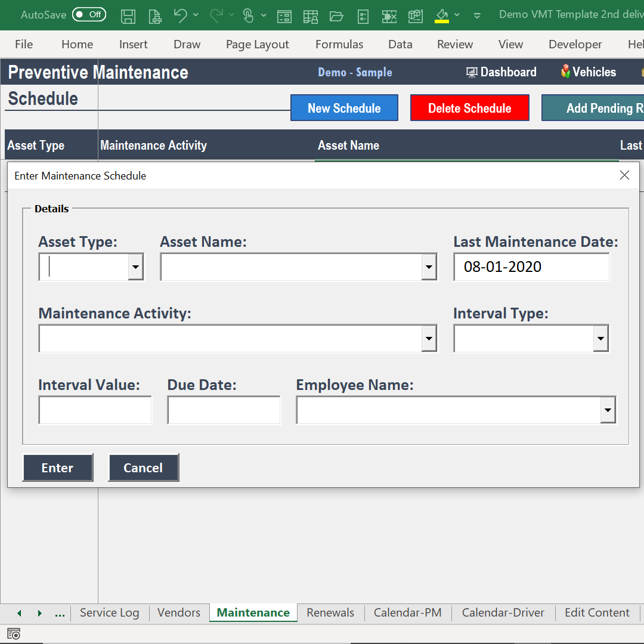Click the macro record icon in status bar

13,633
